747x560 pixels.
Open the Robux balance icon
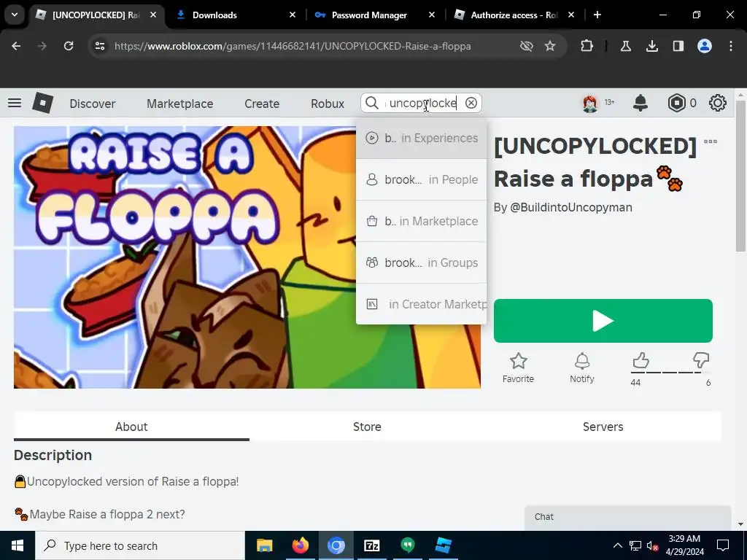676,103
